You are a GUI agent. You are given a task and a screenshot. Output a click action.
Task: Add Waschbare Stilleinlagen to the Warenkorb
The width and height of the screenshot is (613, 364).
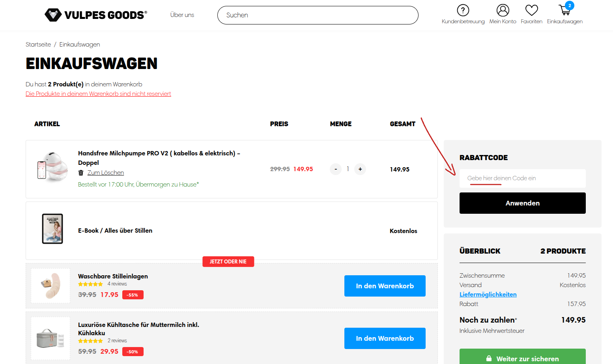point(385,286)
